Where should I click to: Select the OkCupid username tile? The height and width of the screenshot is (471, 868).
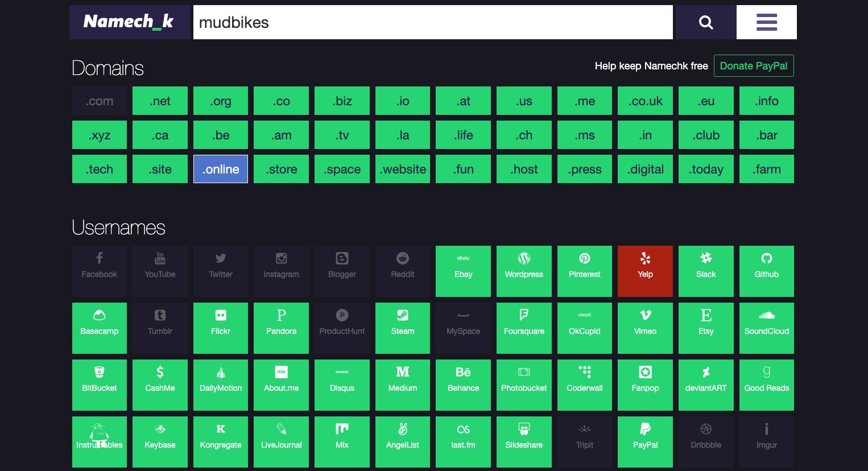(585, 328)
